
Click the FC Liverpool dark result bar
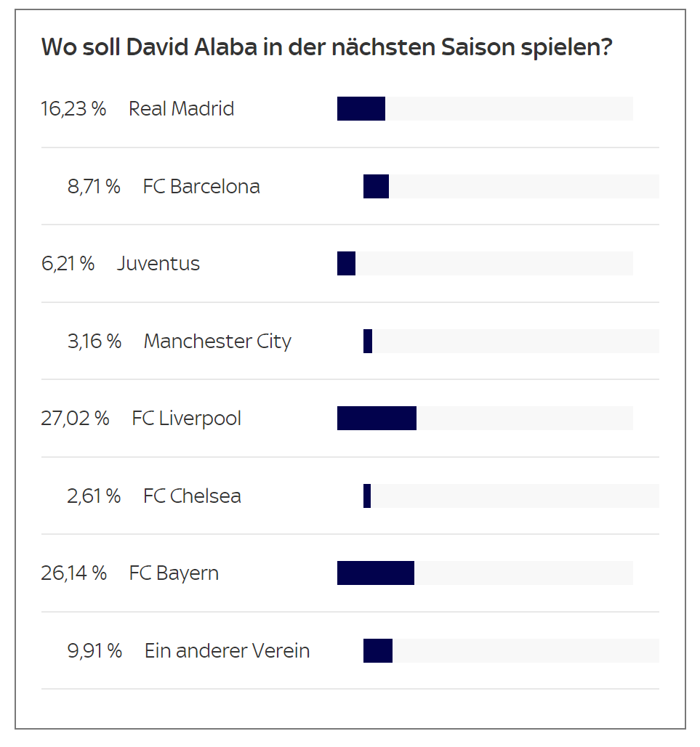click(x=377, y=419)
